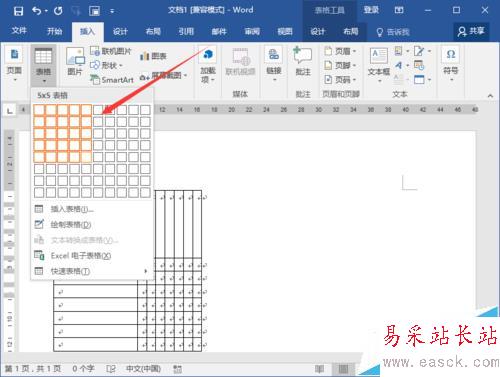The image size is (500, 377).
Task: Insert a chart with 图表
Action: [x=153, y=56]
